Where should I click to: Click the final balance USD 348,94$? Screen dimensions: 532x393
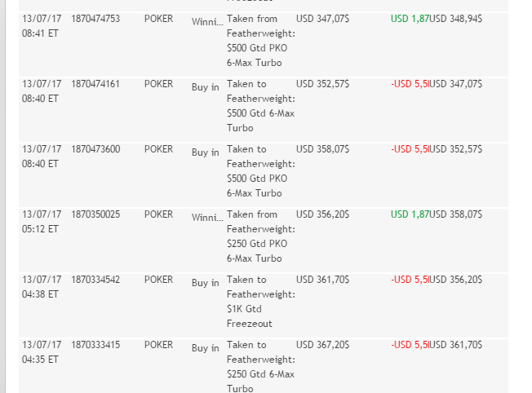[455, 19]
